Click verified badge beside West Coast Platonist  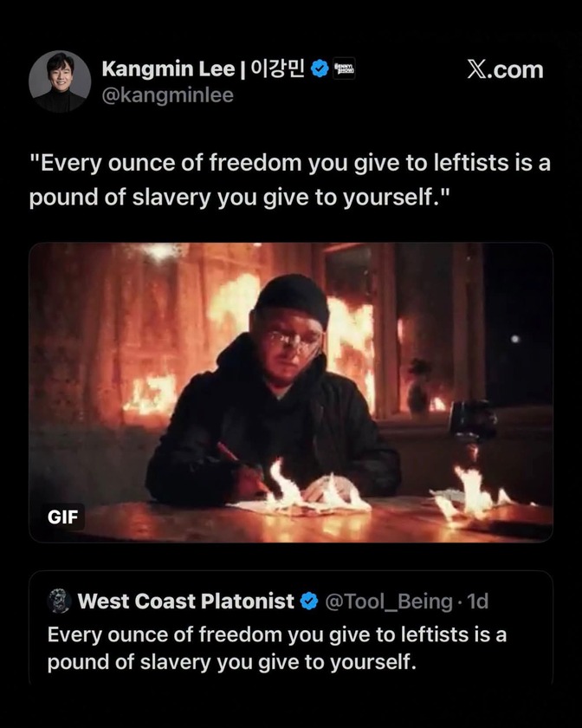pyautogui.click(x=309, y=601)
